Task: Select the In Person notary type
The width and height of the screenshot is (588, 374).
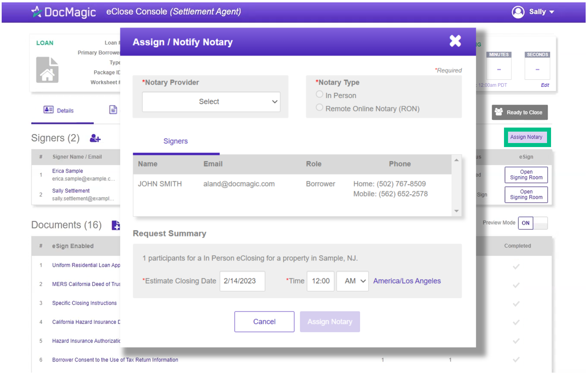Action: click(320, 95)
